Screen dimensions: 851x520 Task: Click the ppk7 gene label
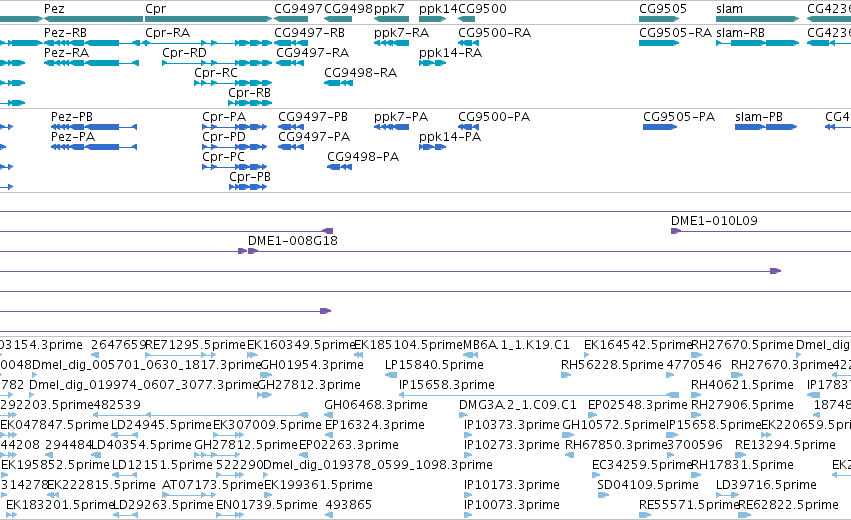click(x=389, y=9)
